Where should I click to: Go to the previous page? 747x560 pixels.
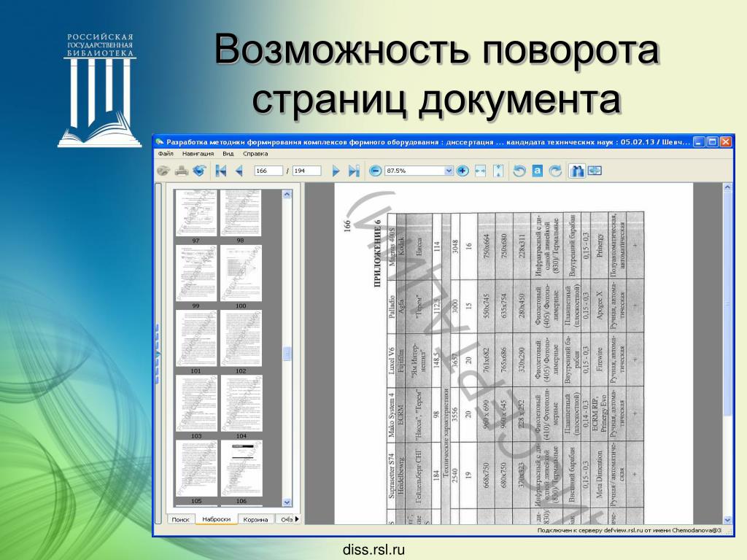[x=239, y=171]
